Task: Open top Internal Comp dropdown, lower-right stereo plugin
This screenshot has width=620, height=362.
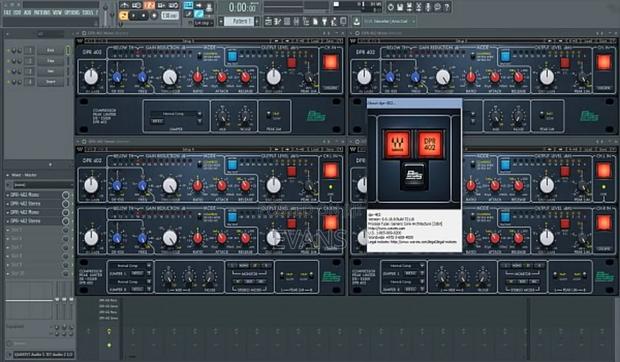Action: coord(403,266)
